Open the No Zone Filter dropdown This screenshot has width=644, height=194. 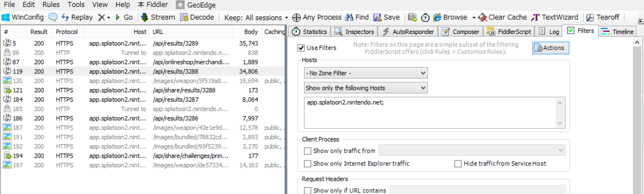[x=365, y=73]
